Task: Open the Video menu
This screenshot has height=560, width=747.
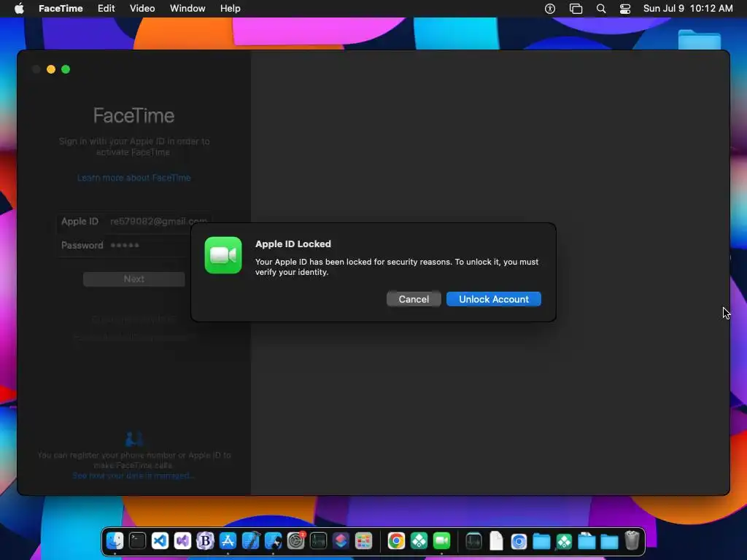Action: tap(142, 9)
